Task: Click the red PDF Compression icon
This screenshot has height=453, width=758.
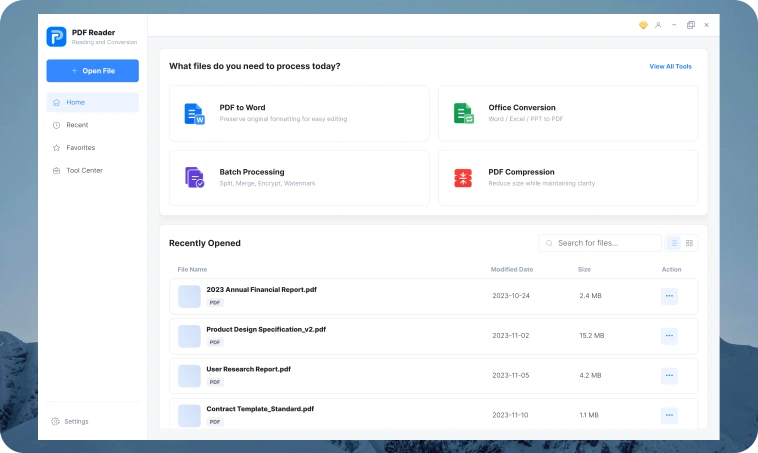Action: [463, 178]
